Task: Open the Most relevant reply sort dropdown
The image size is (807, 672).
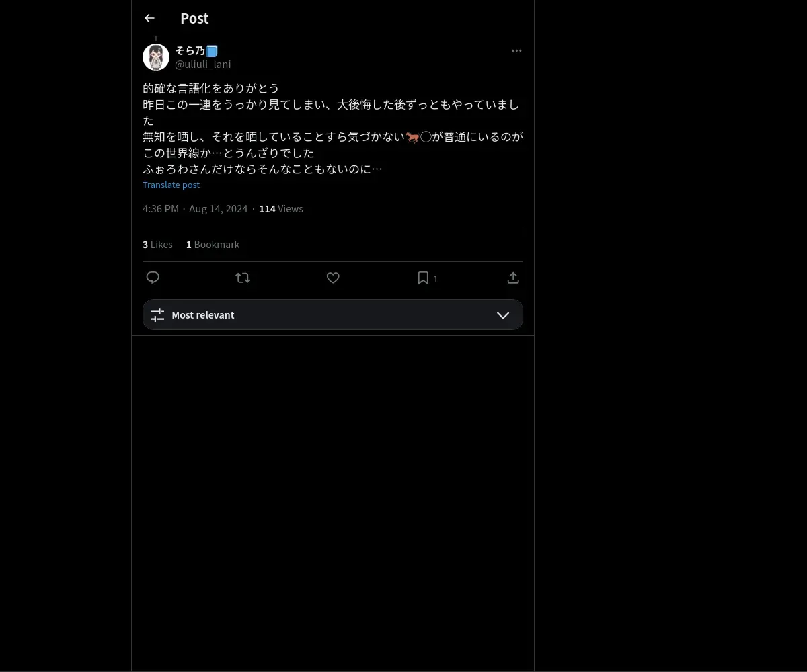Action: [x=333, y=314]
